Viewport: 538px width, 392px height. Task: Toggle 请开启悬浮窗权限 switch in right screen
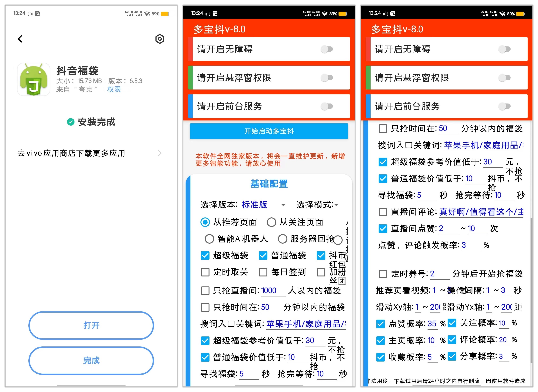pos(504,78)
